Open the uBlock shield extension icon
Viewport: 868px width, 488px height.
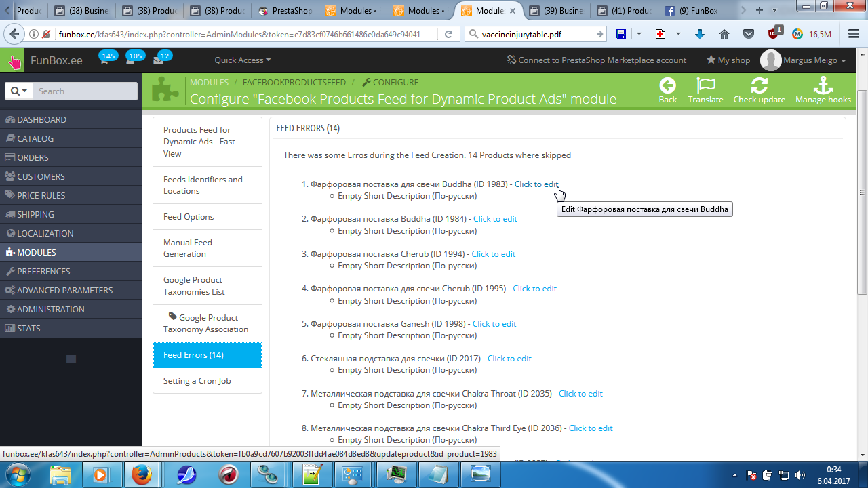(x=774, y=33)
